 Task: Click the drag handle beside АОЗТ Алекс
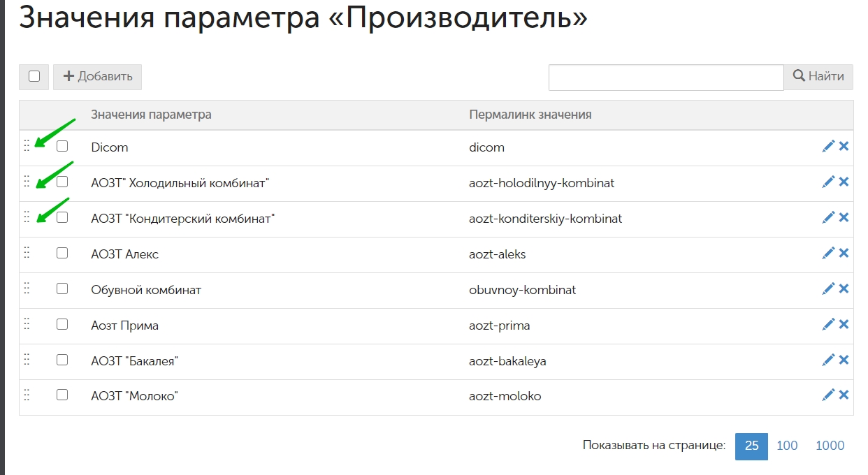click(27, 252)
